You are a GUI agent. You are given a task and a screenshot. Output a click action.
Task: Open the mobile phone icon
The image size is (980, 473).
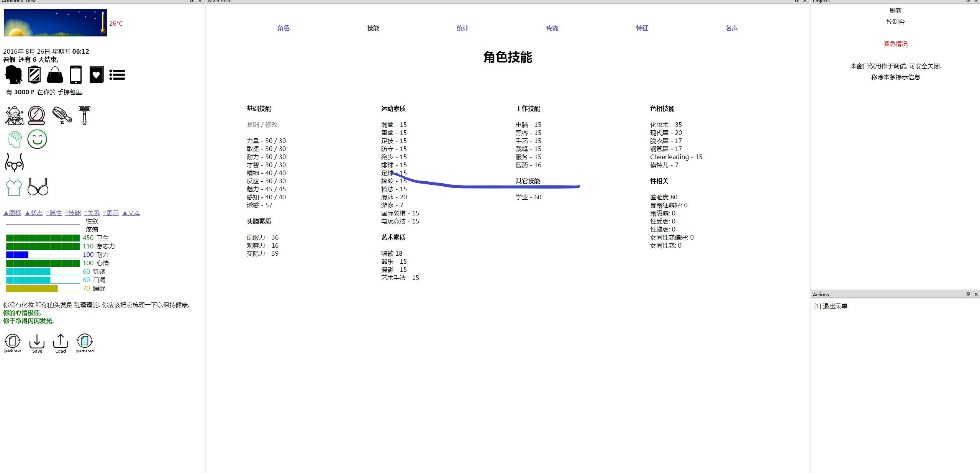[x=76, y=75]
